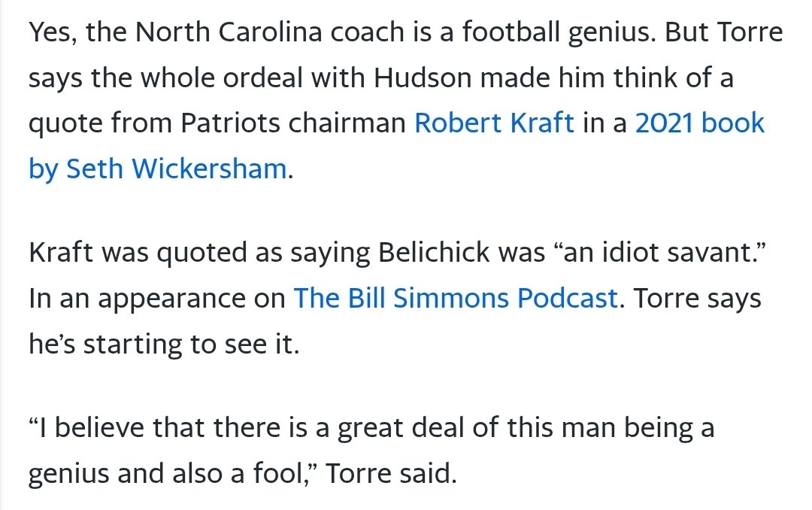812x510 pixels.
Task: Open The Bill Simmons Podcast link
Action: pos(456,299)
